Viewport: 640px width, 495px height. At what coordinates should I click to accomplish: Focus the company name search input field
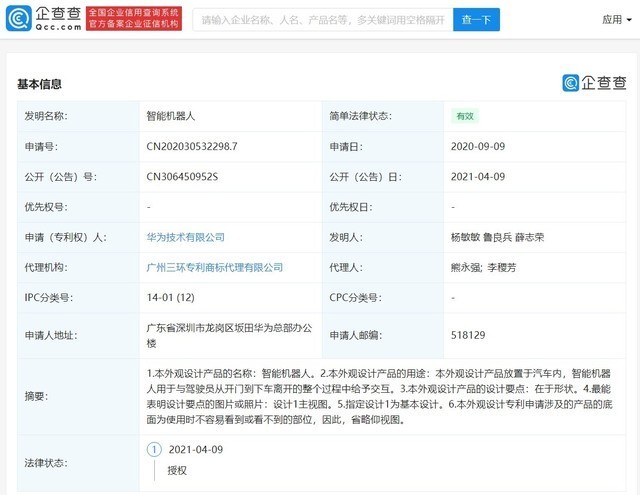click(x=322, y=20)
